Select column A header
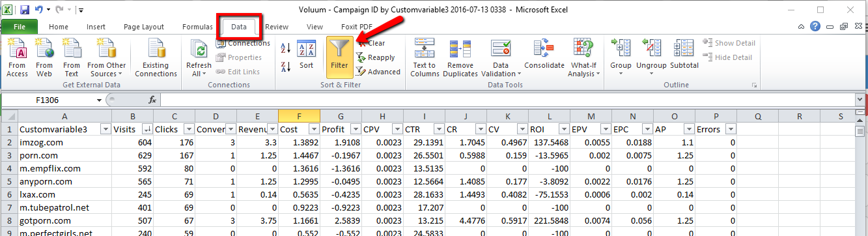The width and height of the screenshot is (868, 236). (x=64, y=116)
